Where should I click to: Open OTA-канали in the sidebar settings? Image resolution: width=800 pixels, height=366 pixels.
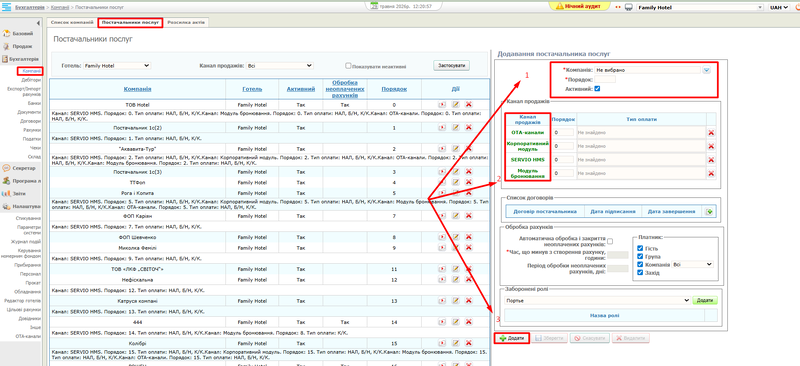click(28, 336)
